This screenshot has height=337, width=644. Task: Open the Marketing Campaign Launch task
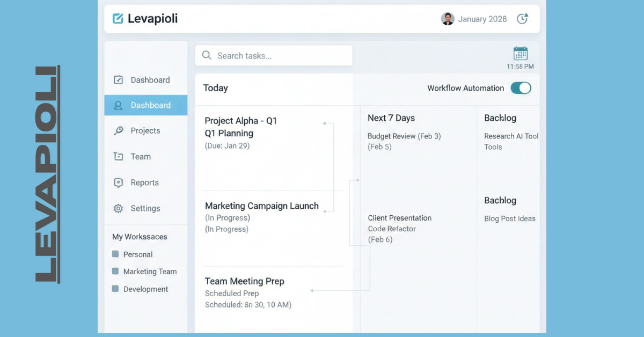tap(261, 206)
